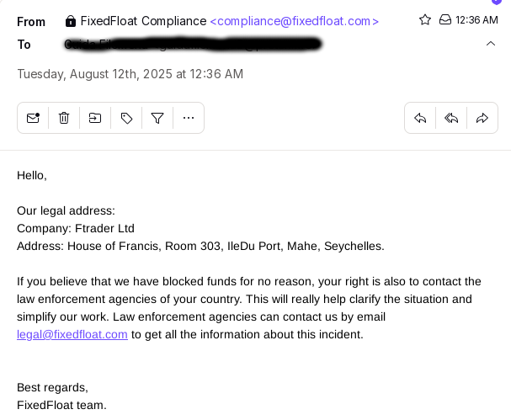The image size is (511, 420).
Task: Click the redacted recipient address
Action: [x=192, y=45]
